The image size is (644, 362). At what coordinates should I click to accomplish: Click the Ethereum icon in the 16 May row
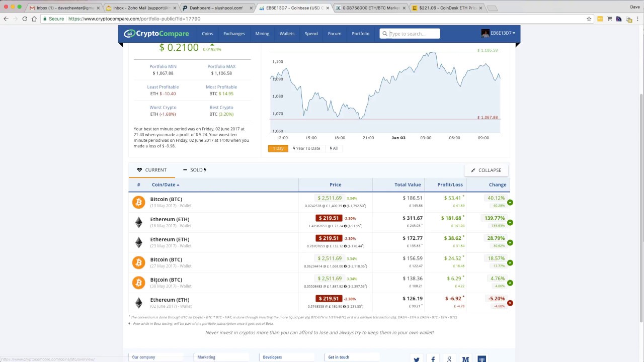click(x=138, y=222)
